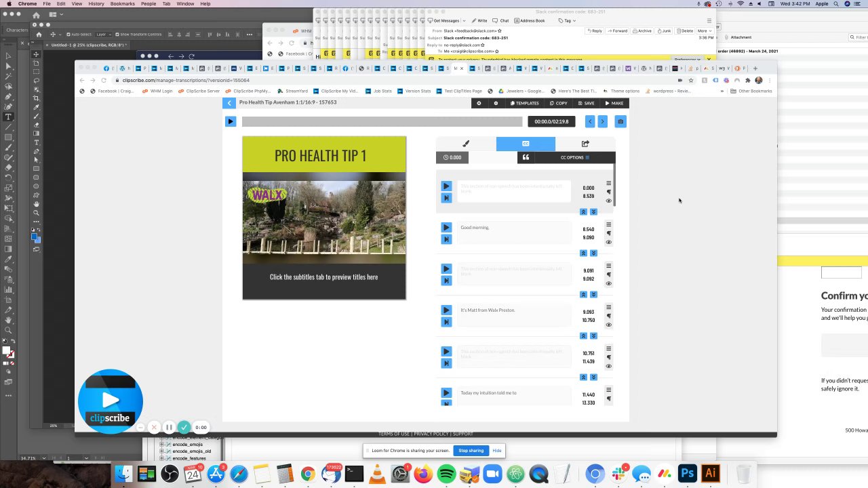868x488 pixels.
Task: Toggle paragraph mark on 'It's Matt' segment
Action: 608,316
